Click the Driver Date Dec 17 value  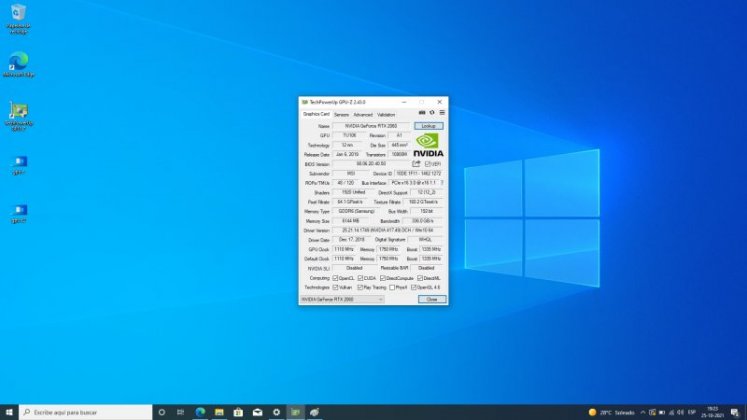pos(352,240)
